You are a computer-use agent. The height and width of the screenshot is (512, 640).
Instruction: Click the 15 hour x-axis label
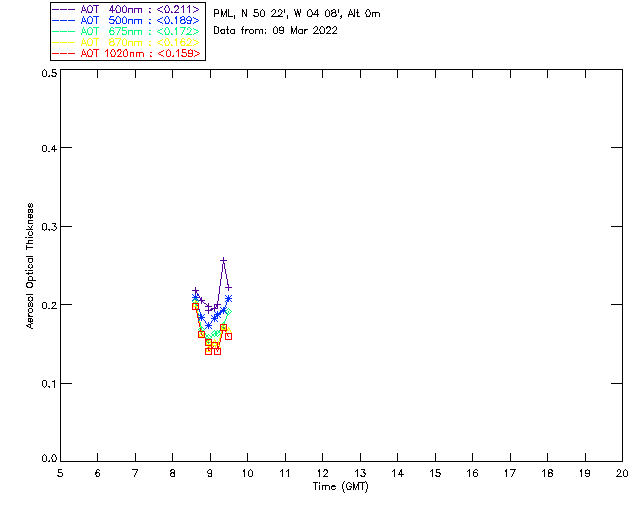tap(435, 473)
